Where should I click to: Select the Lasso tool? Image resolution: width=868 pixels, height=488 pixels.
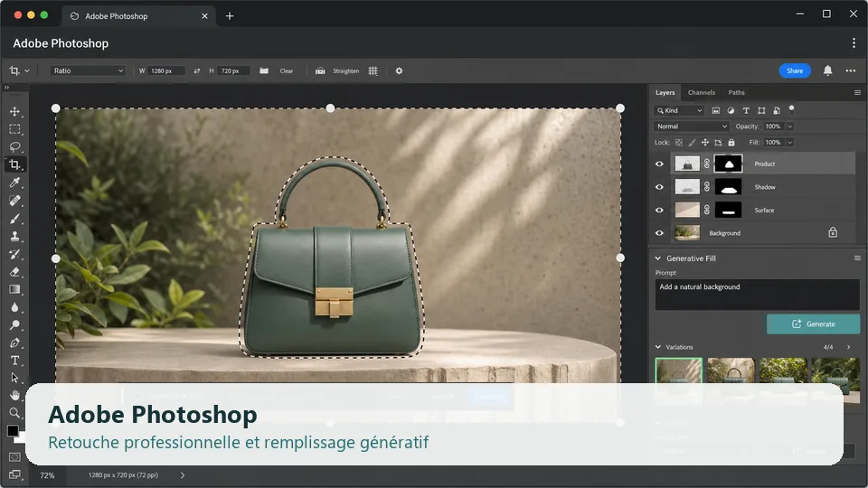coord(15,146)
